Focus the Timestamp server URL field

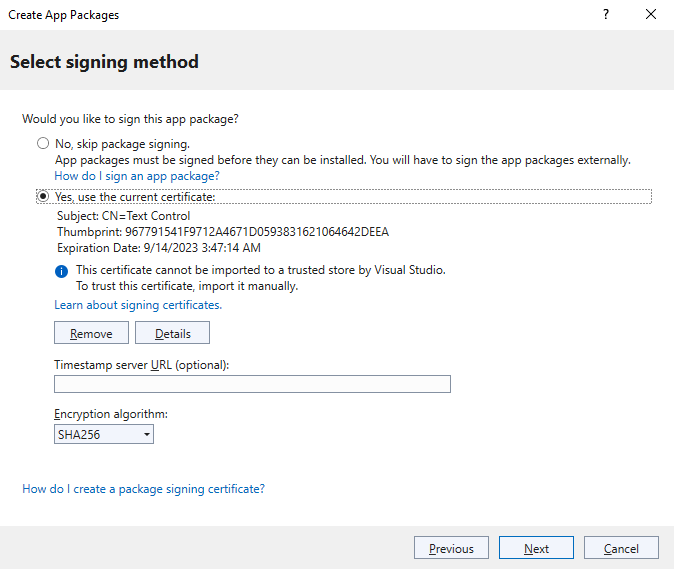point(252,384)
